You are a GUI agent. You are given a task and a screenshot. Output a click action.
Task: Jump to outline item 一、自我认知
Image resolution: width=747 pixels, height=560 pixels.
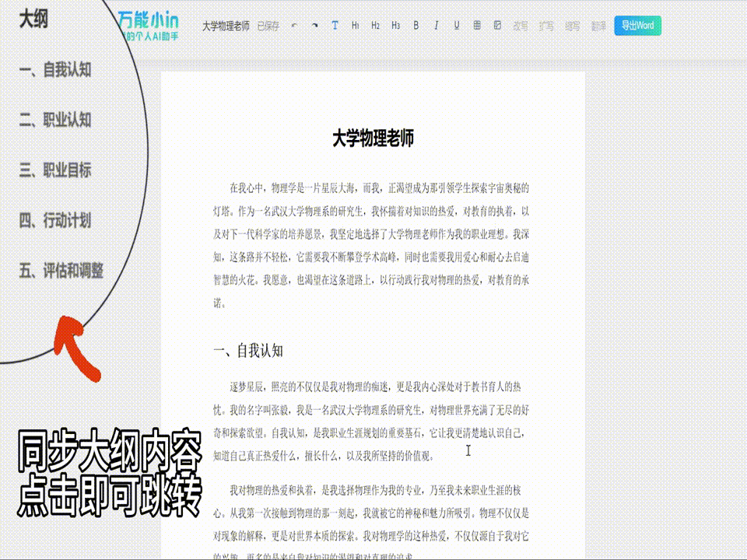click(55, 70)
